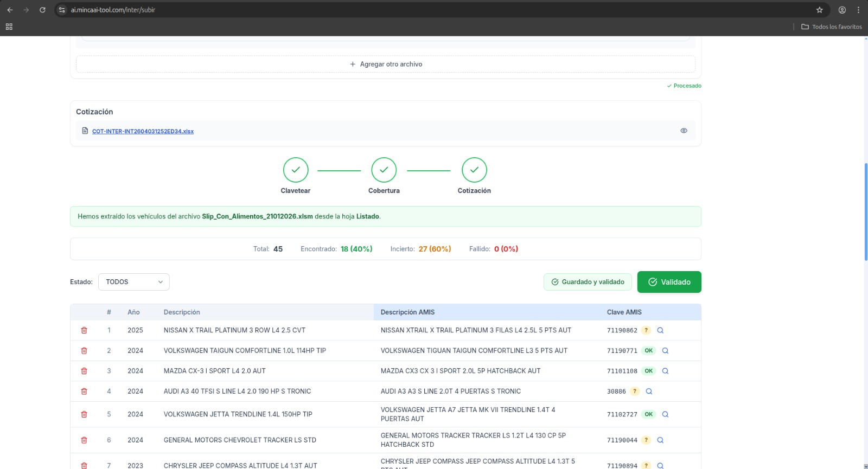The width and height of the screenshot is (868, 469).
Task: Search AMIS key for 71102727 magnifier icon
Action: [x=665, y=414]
